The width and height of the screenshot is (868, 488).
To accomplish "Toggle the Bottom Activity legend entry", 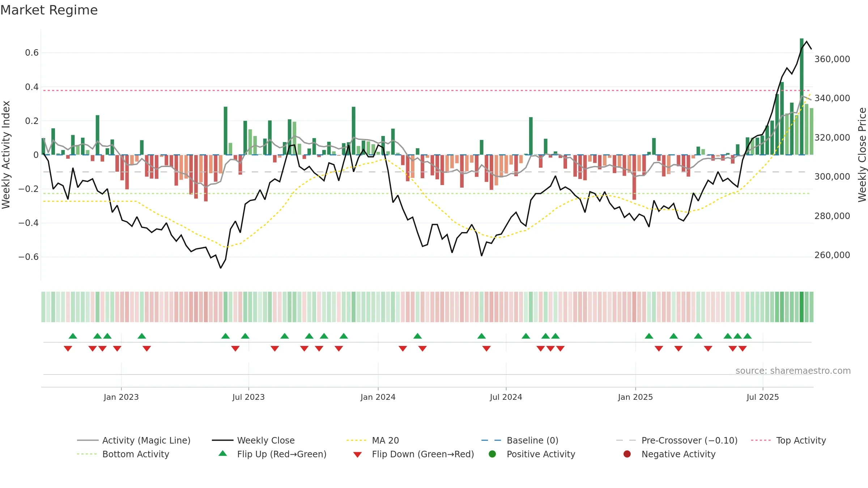I will coord(123,454).
